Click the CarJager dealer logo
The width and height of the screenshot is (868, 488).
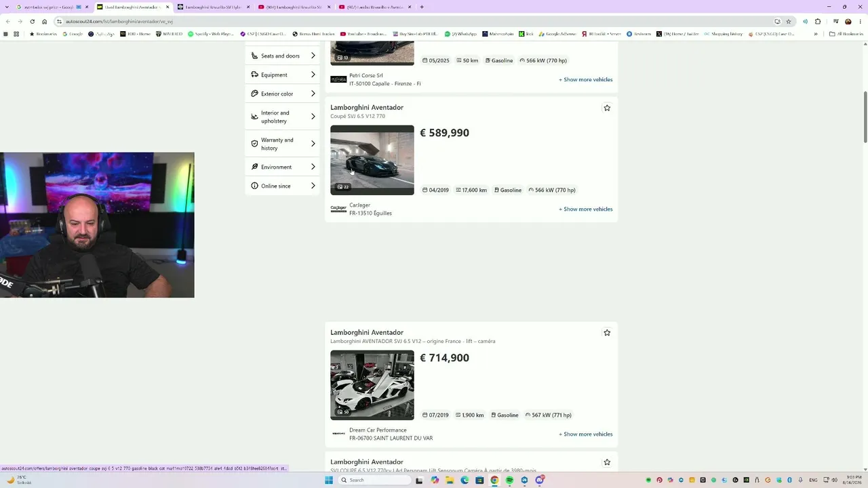point(338,209)
